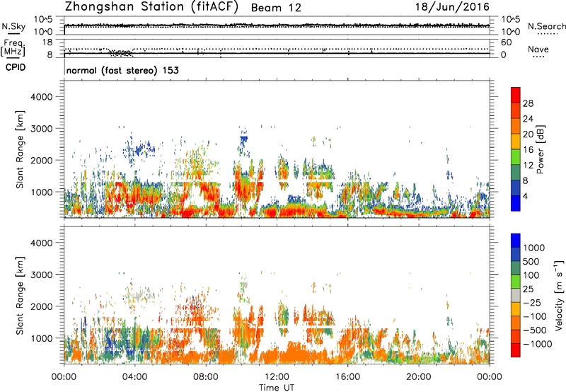
Task: Click the "08:00" time tick label
Action: click(206, 377)
